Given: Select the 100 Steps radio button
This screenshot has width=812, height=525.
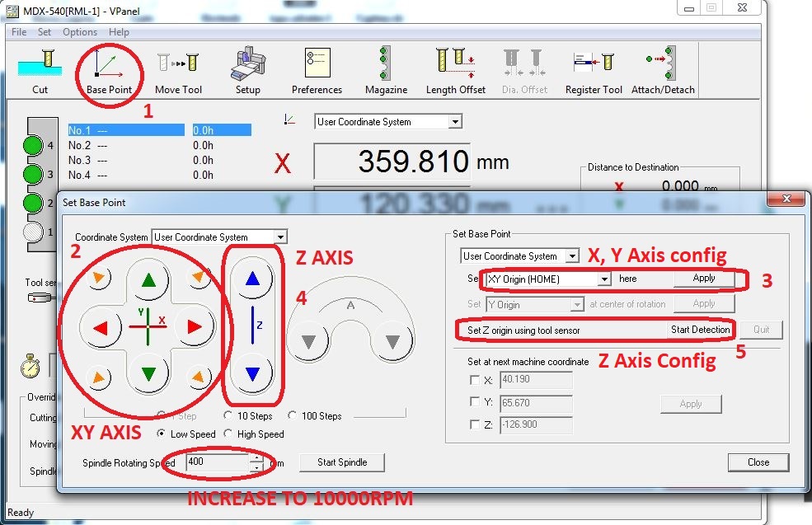Looking at the screenshot, I should pos(292,415).
